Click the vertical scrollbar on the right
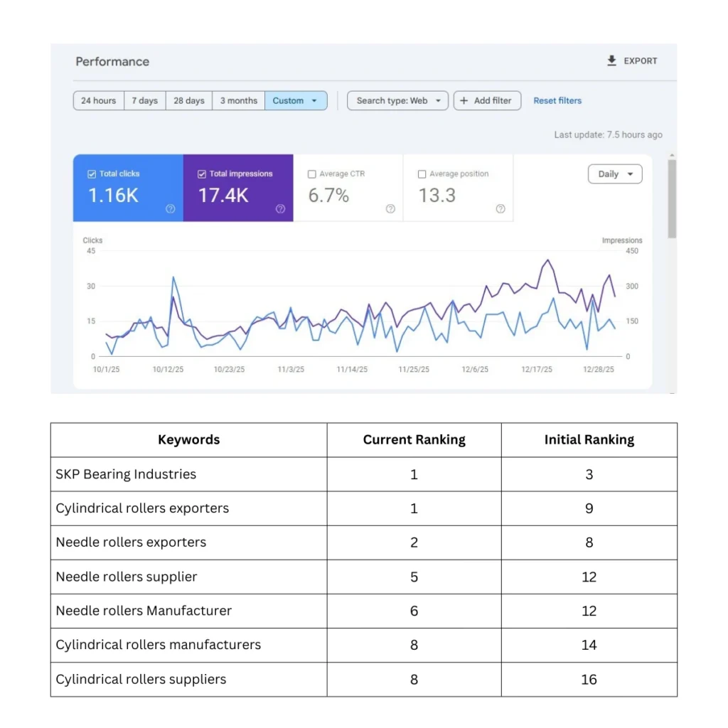The image size is (728, 728). point(672,199)
